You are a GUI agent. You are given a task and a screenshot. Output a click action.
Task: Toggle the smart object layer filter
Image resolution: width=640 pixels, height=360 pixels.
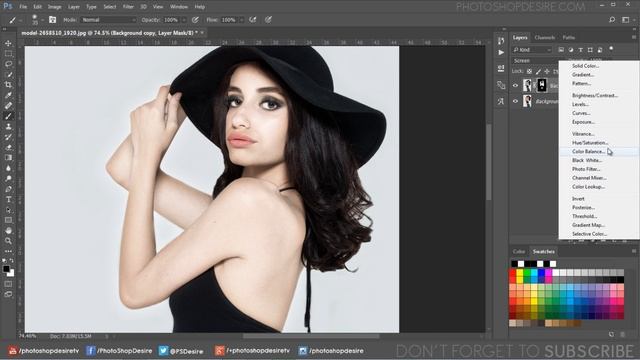point(600,50)
